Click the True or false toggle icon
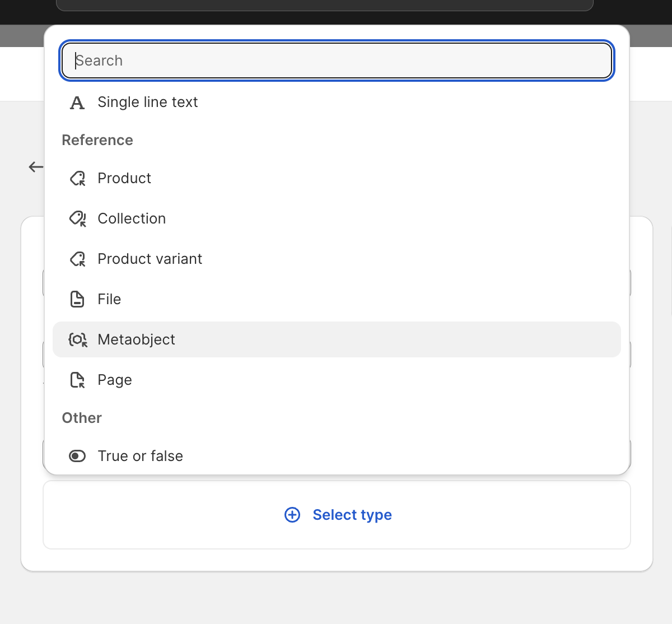The height and width of the screenshot is (624, 672). (x=77, y=456)
